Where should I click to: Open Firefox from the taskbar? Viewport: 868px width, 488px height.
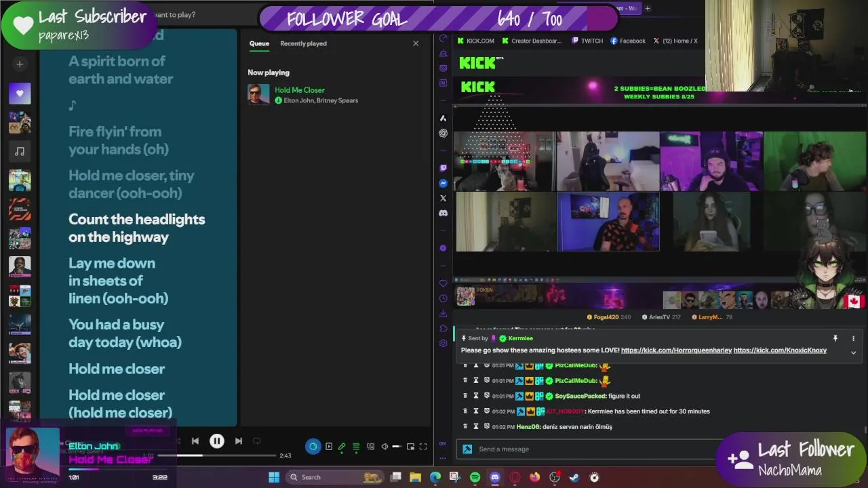pos(534,477)
